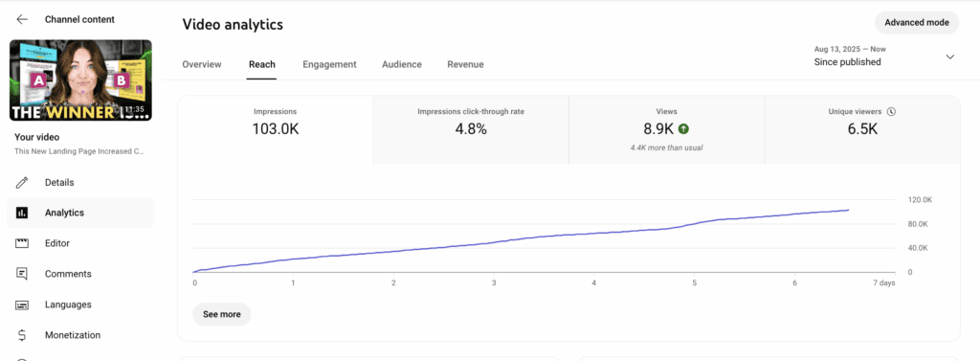980x361 pixels.
Task: Click the back arrow beside Channel content
Action: tap(22, 19)
